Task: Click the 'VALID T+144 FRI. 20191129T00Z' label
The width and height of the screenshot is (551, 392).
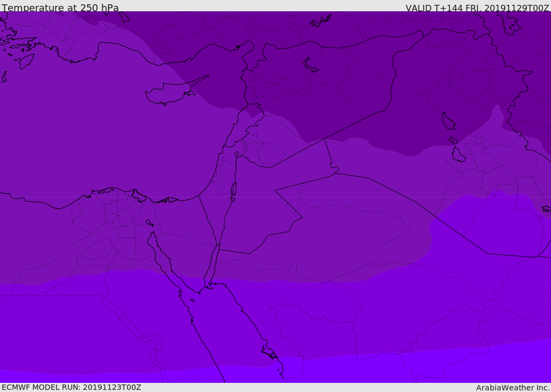Action: (477, 8)
